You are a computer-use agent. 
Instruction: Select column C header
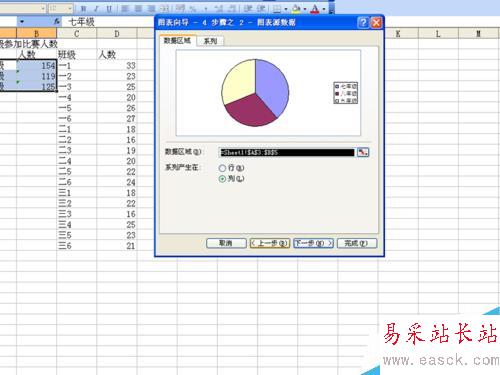77,33
